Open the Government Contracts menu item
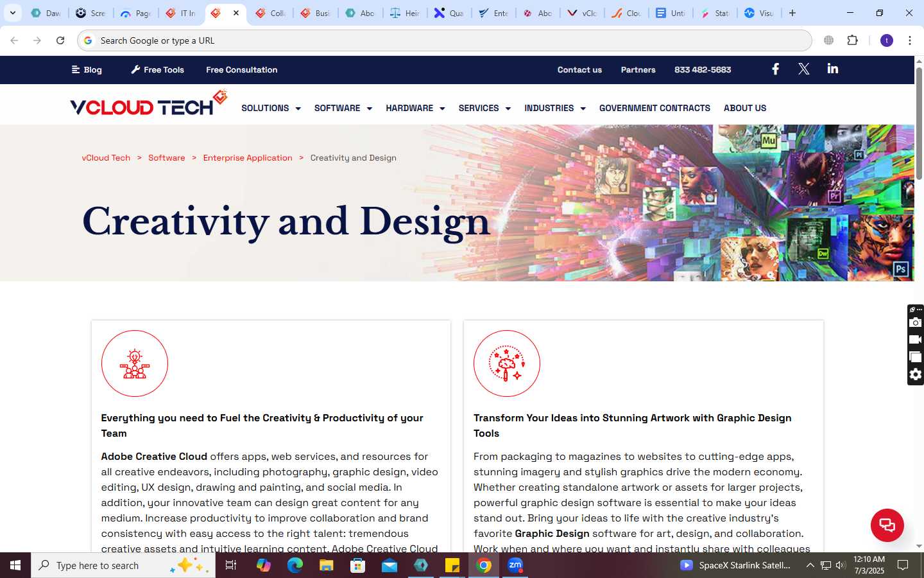The width and height of the screenshot is (924, 578). point(654,108)
